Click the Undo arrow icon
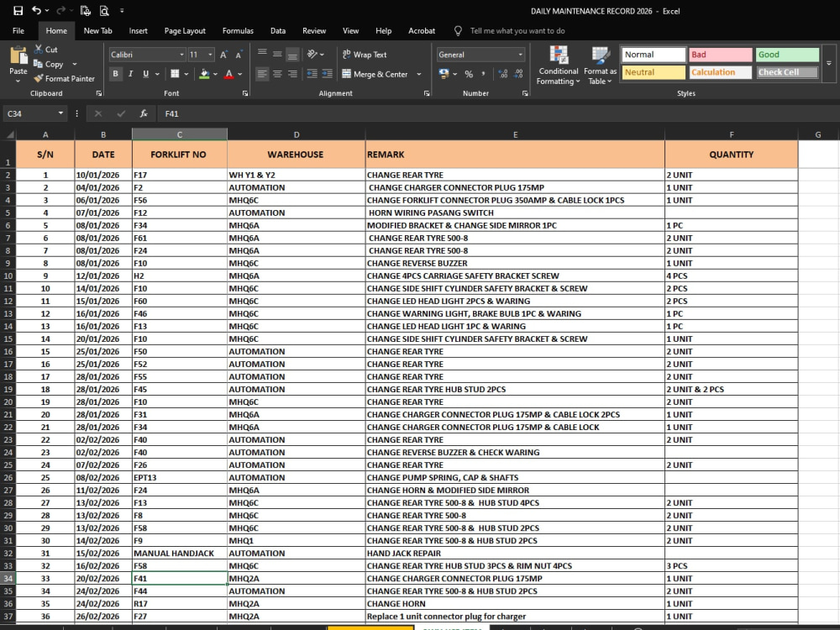 pyautogui.click(x=36, y=11)
